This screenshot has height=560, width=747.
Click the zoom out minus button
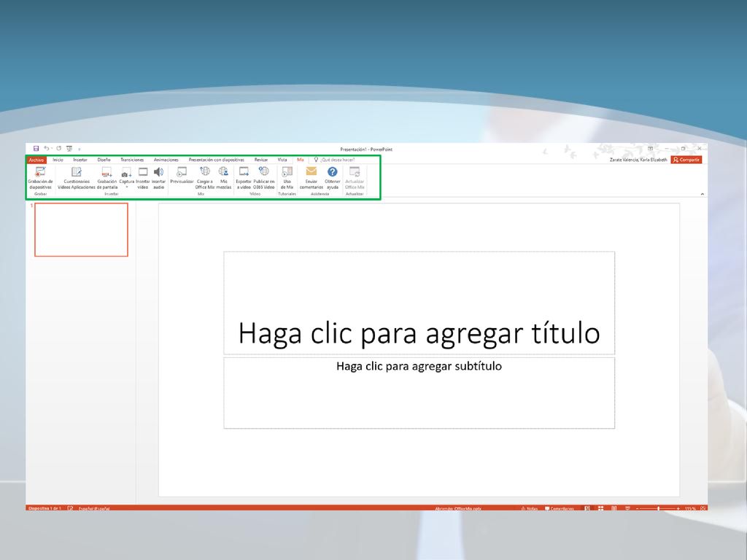point(637,508)
